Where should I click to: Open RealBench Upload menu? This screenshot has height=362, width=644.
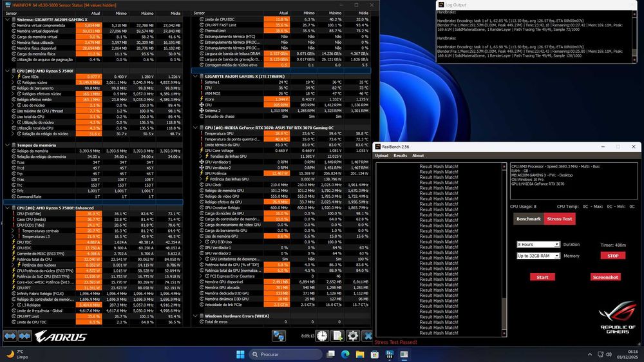tap(381, 156)
